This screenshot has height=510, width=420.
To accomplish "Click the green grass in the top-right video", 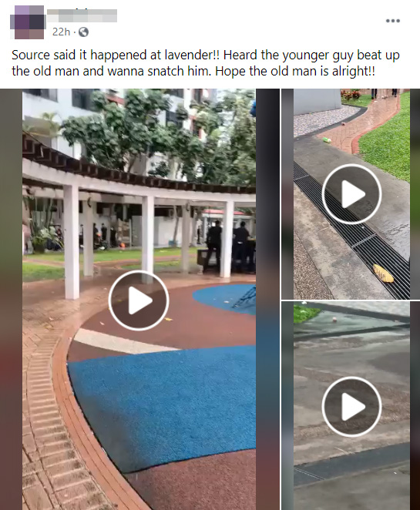I will click(387, 143).
